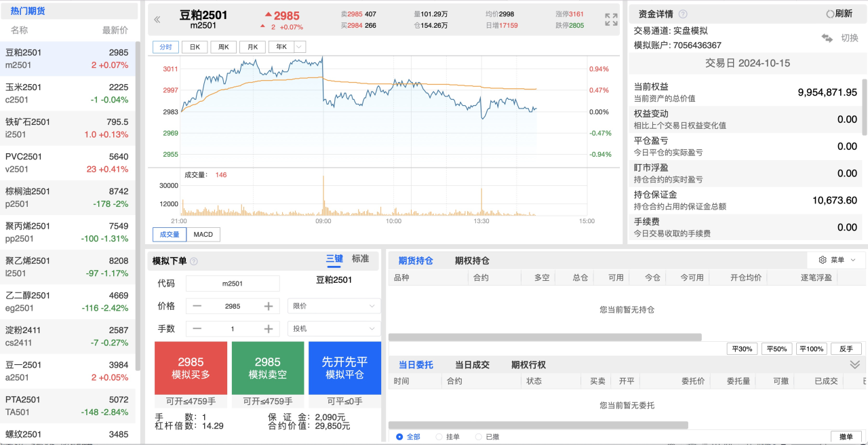Collapse chart panel with double-chevron icon
This screenshot has height=445, width=868.
point(157,20)
